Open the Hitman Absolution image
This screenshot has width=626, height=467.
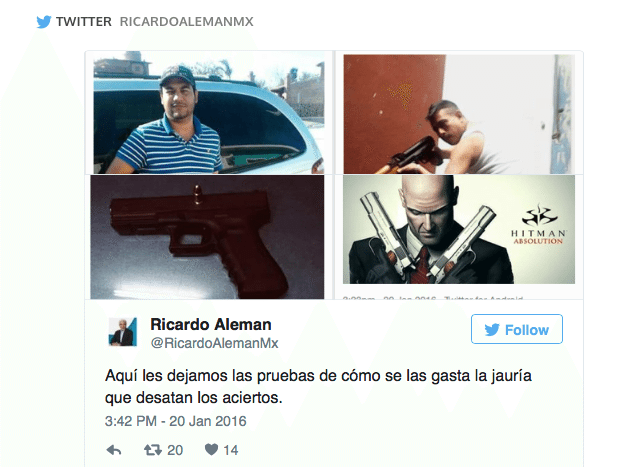(459, 229)
